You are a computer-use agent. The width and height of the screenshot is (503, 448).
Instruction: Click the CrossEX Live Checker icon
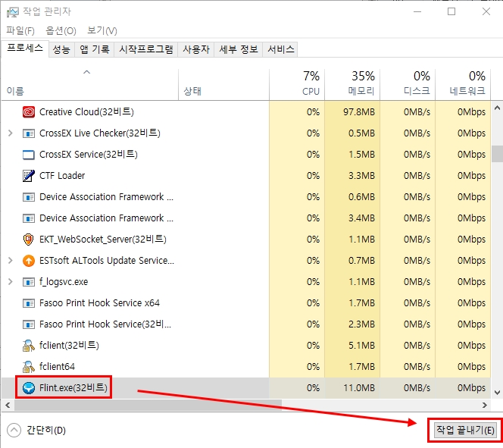[29, 133]
